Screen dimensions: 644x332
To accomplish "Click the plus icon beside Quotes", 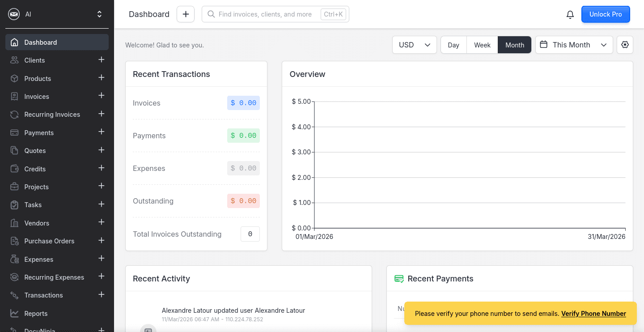I will click(x=102, y=150).
